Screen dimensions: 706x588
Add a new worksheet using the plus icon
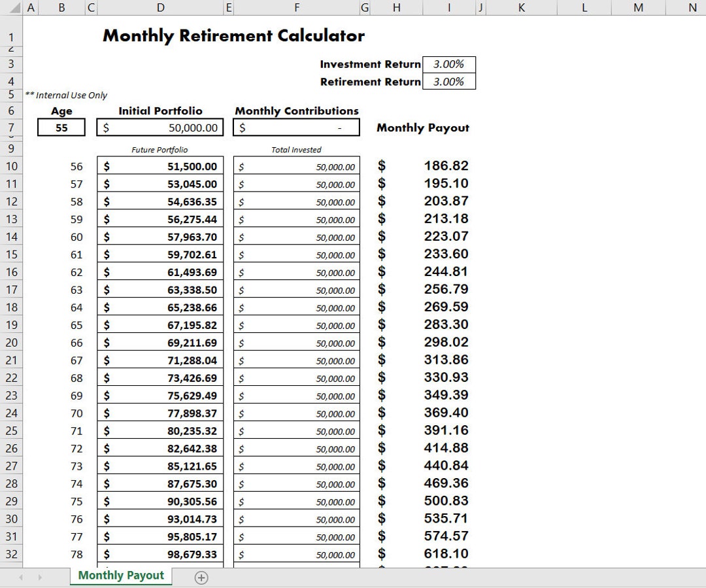click(x=201, y=578)
